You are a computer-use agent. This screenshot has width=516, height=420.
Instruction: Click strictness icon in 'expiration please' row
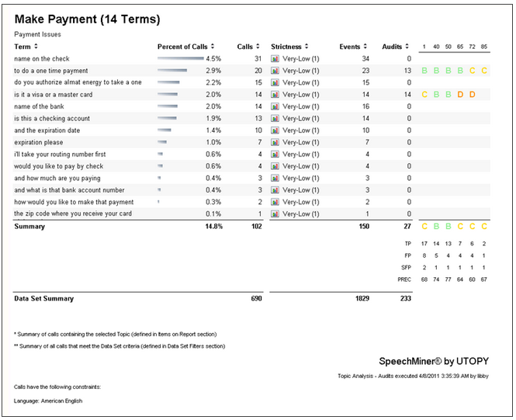click(275, 142)
